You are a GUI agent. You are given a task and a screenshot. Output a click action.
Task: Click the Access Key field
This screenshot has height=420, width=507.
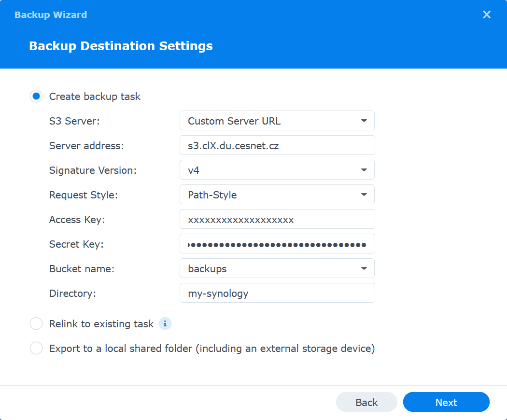pos(277,219)
